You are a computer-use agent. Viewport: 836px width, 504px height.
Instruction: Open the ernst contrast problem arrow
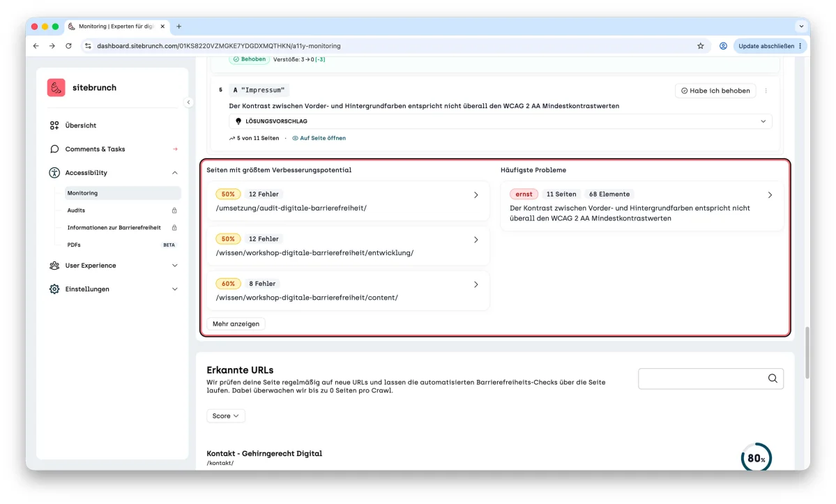770,195
